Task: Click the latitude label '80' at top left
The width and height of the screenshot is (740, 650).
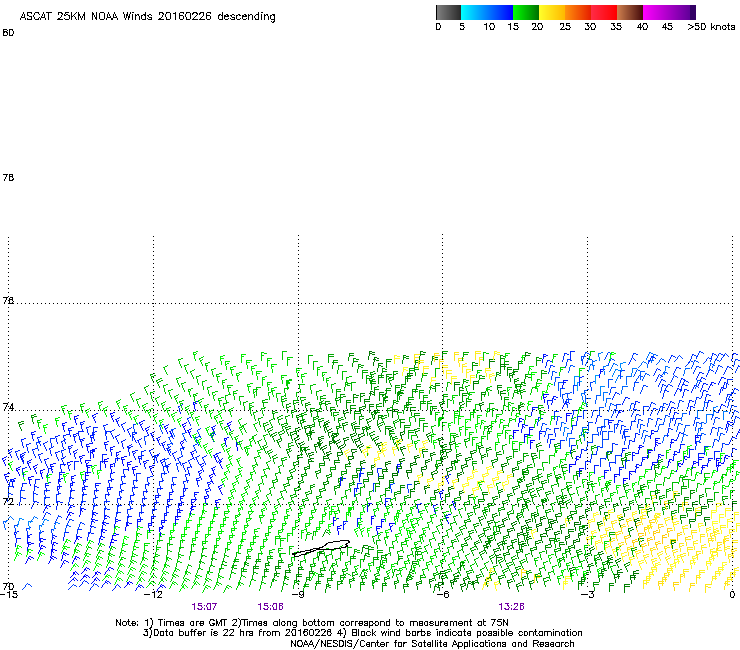Action: [8, 33]
